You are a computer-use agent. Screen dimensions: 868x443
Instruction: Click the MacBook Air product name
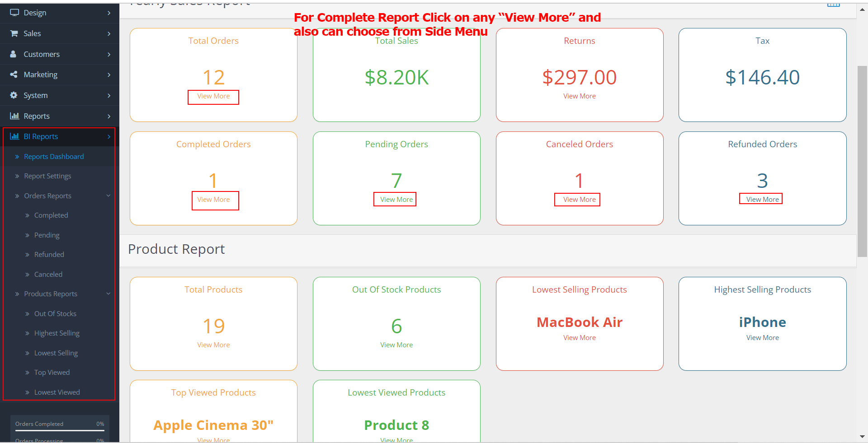[580, 322]
